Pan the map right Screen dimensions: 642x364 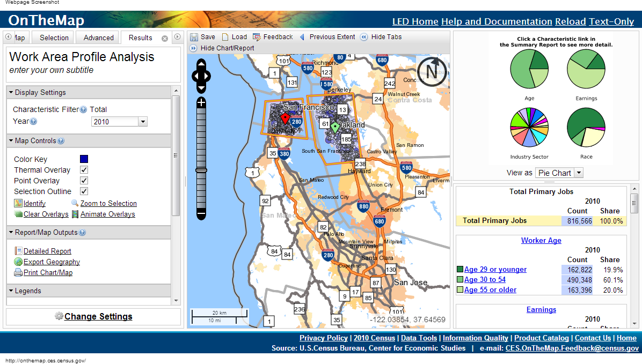(207, 76)
